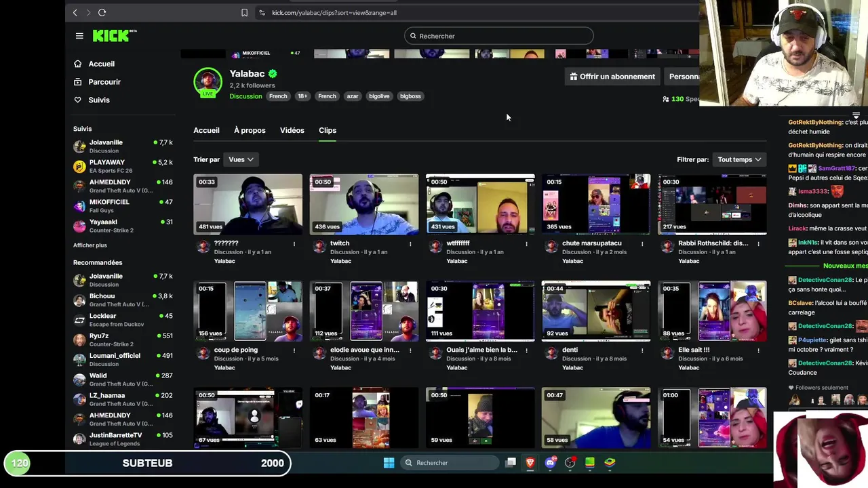Click the 18+ tag
Image resolution: width=868 pixels, height=488 pixels.
pyautogui.click(x=302, y=96)
